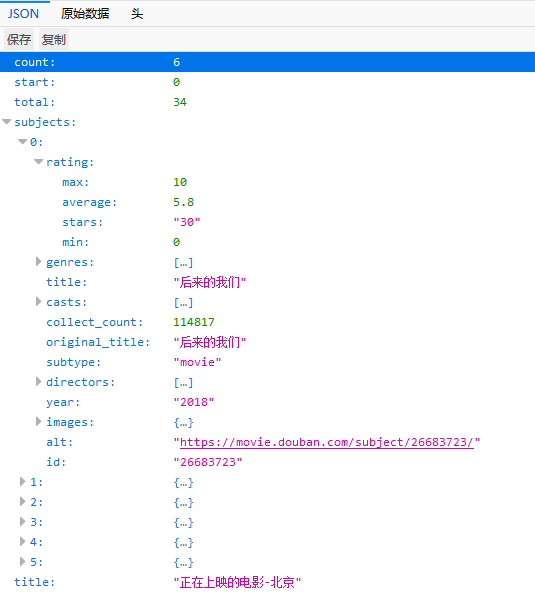Expand the casts array

pyautogui.click(x=38, y=302)
